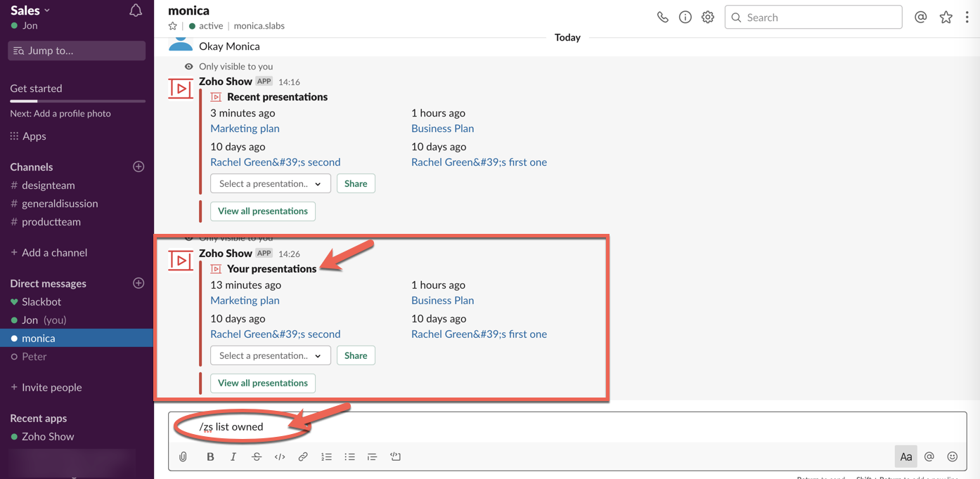This screenshot has width=980, height=479.
Task: Start a call with monica
Action: click(662, 18)
